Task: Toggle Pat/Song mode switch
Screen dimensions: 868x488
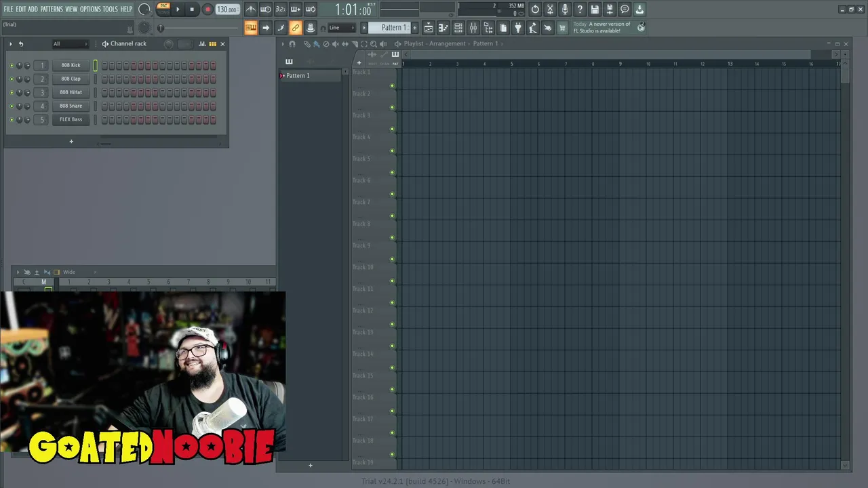Action: [163, 9]
